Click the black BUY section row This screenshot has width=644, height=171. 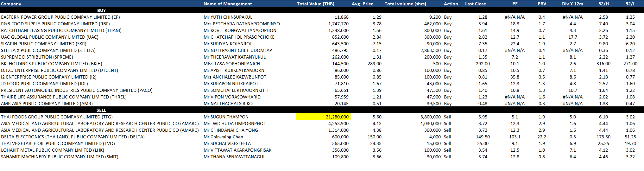[101, 10]
